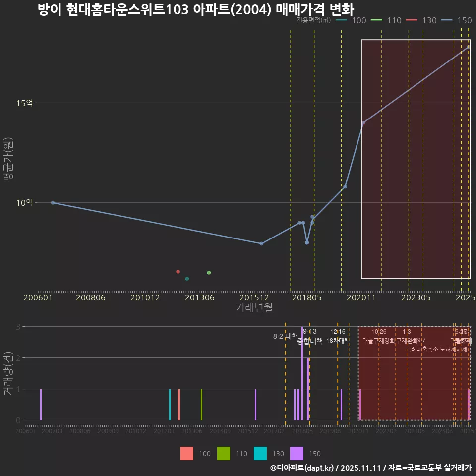476x476 pixels.
Task: Select the green 110㎡ dot on the chart
Action: pyautogui.click(x=208, y=272)
